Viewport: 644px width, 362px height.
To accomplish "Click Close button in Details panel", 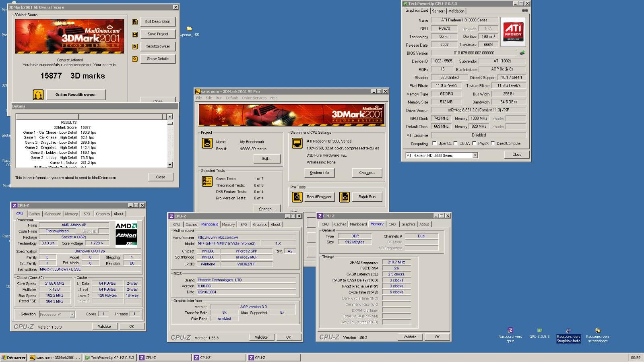I will [161, 177].
